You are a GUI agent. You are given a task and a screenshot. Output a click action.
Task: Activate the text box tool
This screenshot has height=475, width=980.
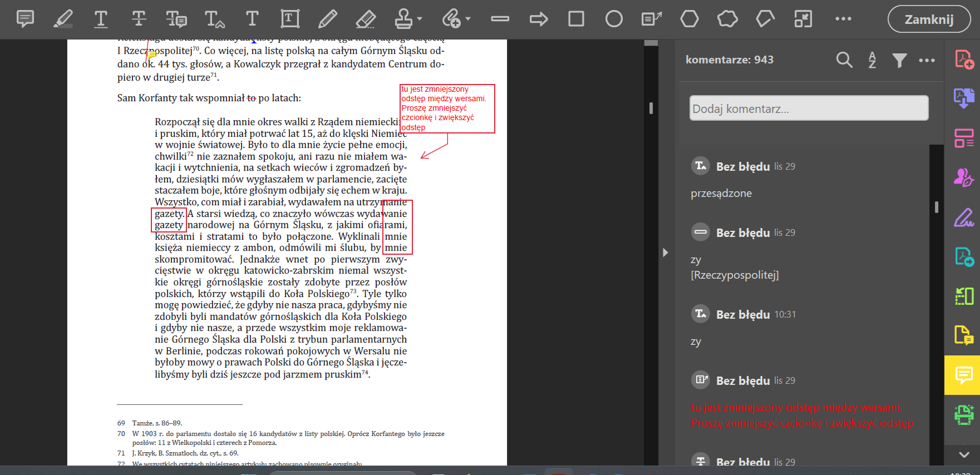pos(289,19)
